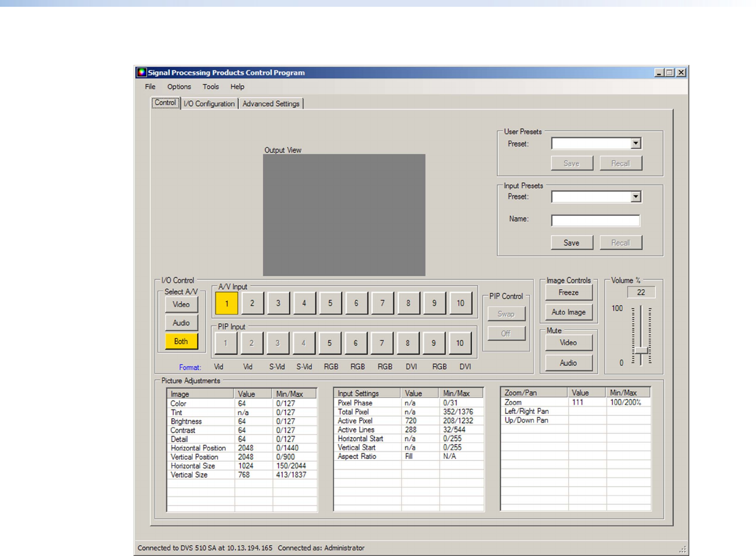
Task: Click the application icon in the title bar
Action: click(x=141, y=72)
